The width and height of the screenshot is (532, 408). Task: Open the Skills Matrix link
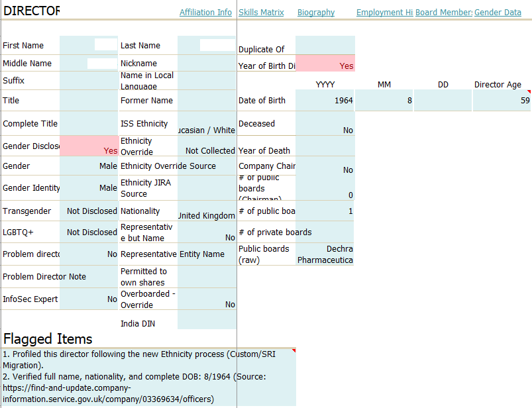tap(261, 12)
